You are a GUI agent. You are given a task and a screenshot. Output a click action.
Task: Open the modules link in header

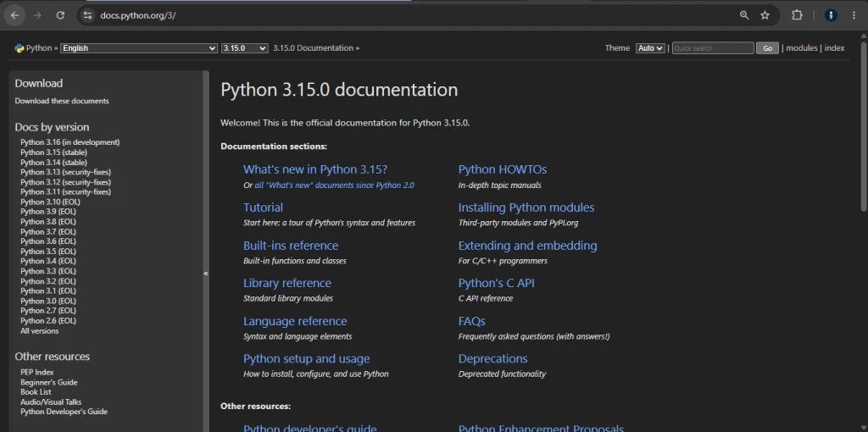point(802,48)
